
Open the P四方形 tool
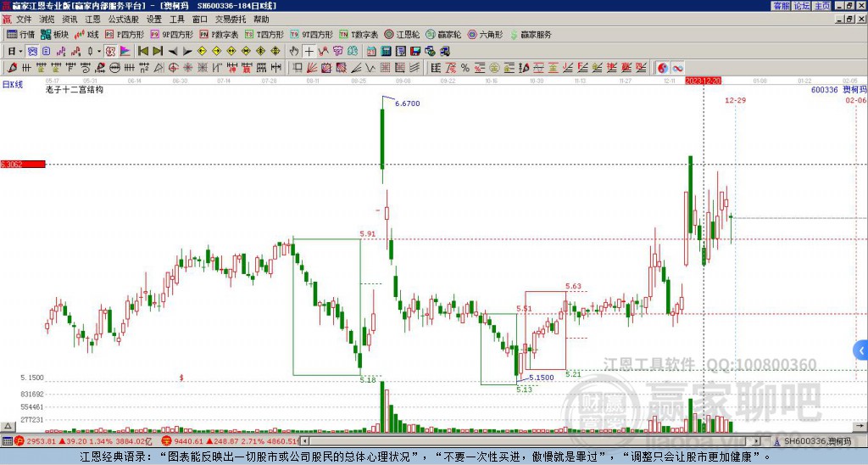[x=124, y=34]
